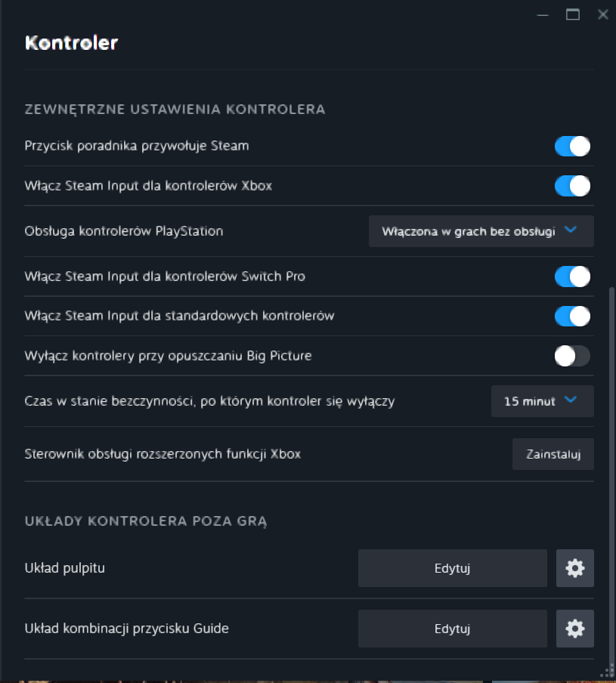Click the Sterownik obsługi rozszerzonych funkcji Xbox label
This screenshot has width=616, height=683.
(163, 454)
